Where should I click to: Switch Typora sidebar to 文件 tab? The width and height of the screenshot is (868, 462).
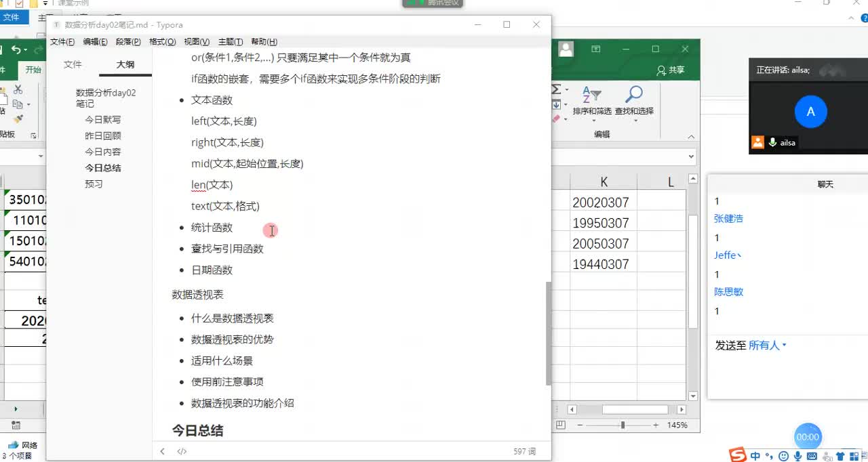pyautogui.click(x=73, y=64)
